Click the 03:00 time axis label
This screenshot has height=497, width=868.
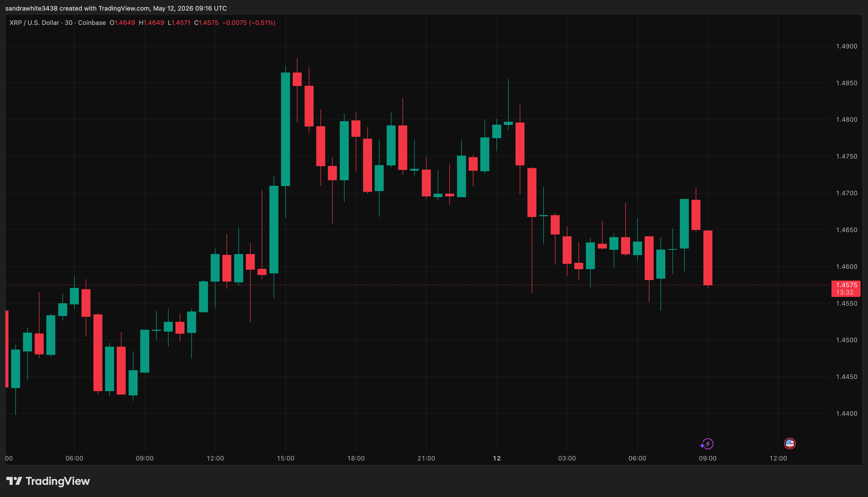pos(567,458)
